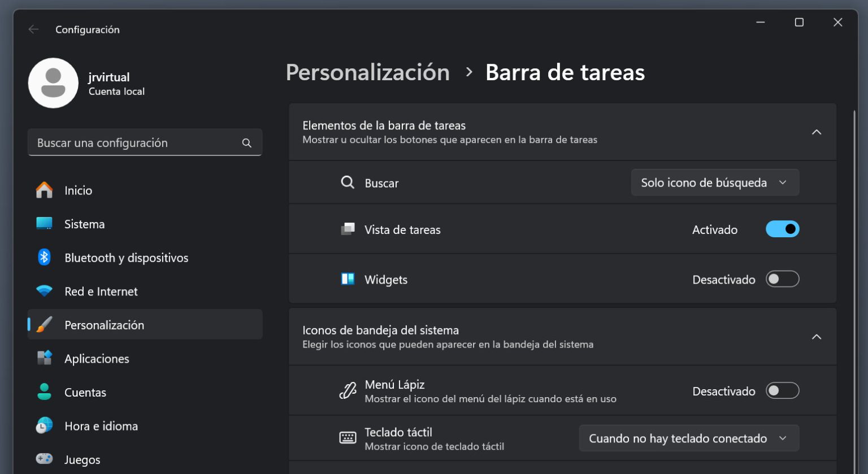Click the Personalización breadcrumb link
The width and height of the screenshot is (868, 474).
(x=367, y=72)
